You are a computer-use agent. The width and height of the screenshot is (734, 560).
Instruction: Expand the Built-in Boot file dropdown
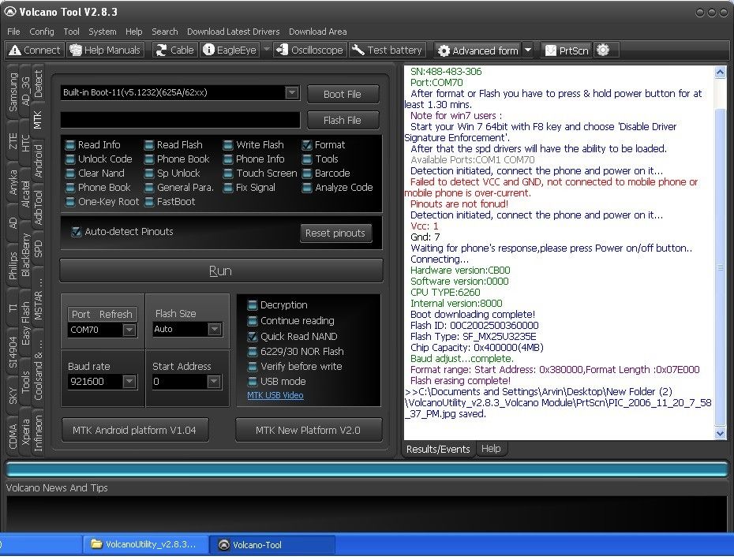(x=291, y=93)
